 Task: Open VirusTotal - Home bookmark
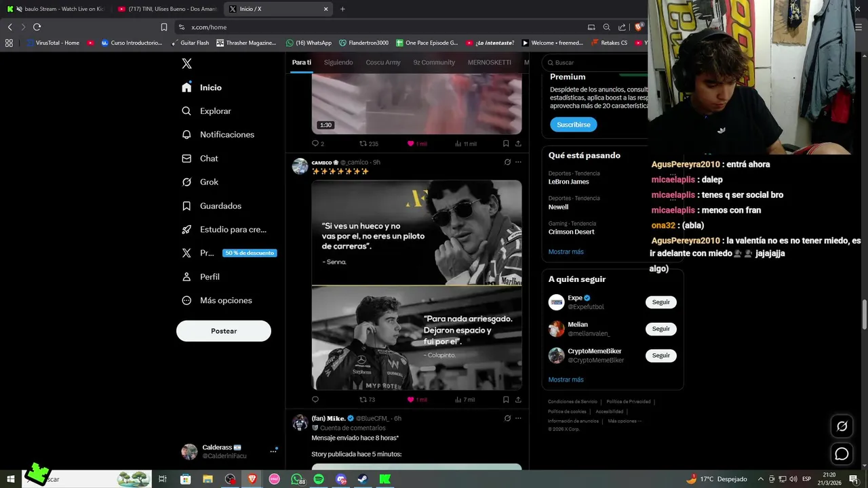[53, 43]
